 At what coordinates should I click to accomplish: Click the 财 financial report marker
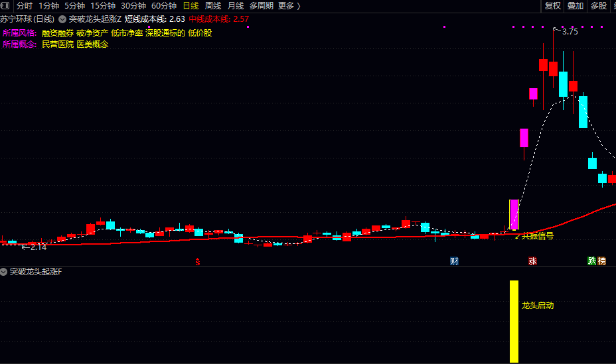454,261
